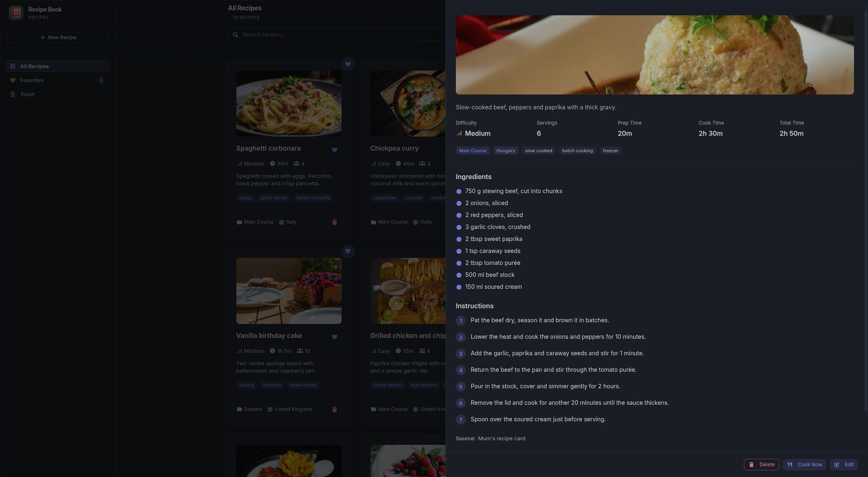
Task: Click the Favorites count badge showing 5
Action: coord(101,80)
